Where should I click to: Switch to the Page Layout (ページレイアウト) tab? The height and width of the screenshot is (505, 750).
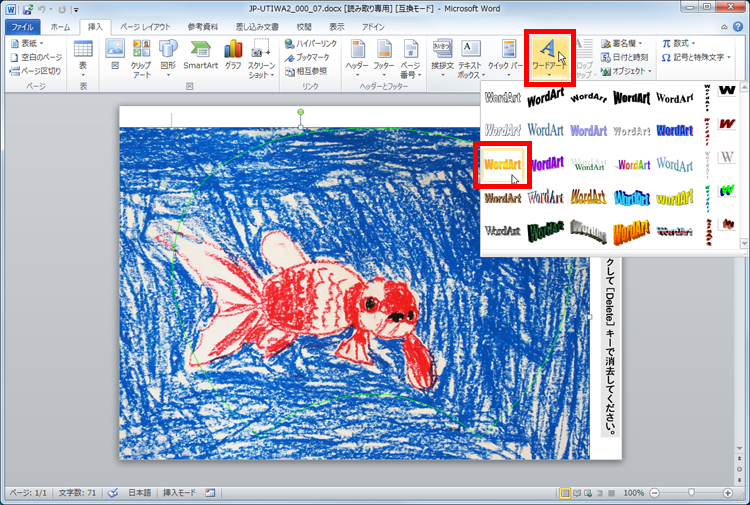pos(145,27)
